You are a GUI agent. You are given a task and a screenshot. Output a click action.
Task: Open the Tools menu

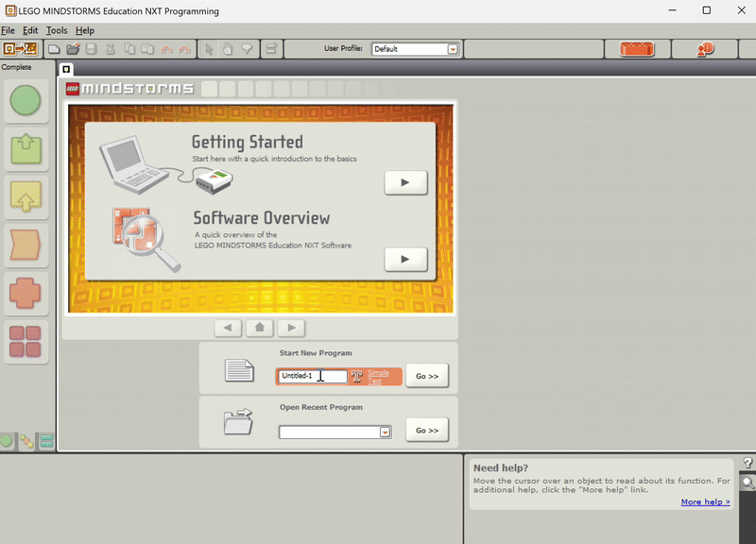click(57, 30)
